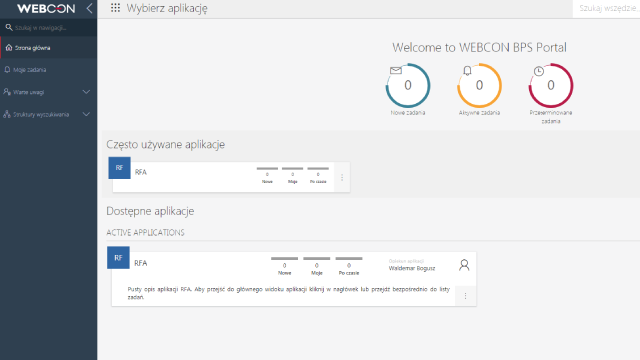640x360 pixels.
Task: Expand the Wasne uwagi section chevron
Action: coord(86,92)
